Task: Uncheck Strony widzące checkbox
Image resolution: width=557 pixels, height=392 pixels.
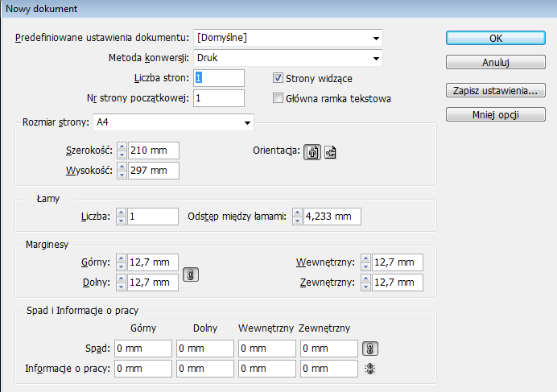Action: point(278,78)
